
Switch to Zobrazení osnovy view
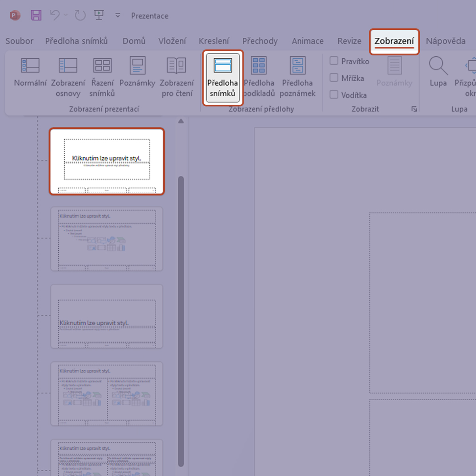68,77
